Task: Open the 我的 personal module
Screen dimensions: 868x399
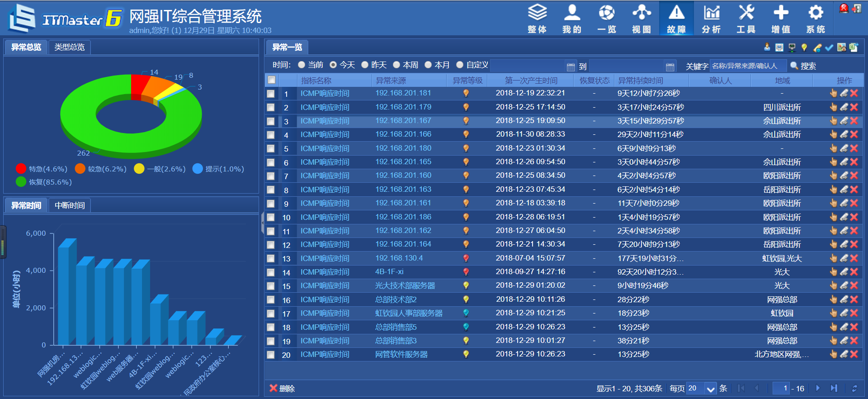Action: tap(572, 18)
